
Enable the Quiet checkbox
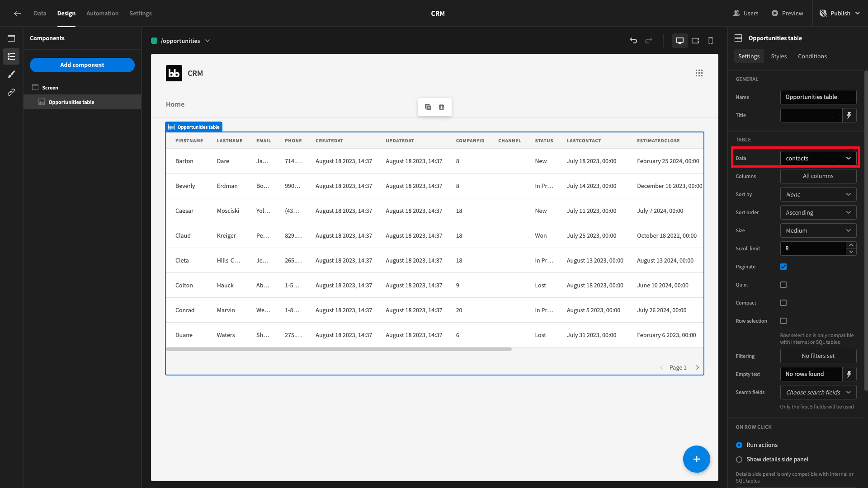coord(783,285)
